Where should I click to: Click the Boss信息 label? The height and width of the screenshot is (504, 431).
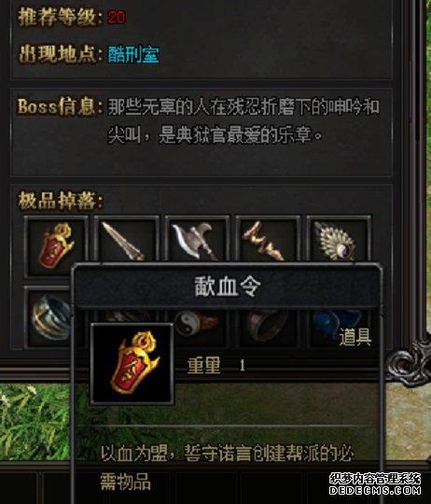(60, 106)
